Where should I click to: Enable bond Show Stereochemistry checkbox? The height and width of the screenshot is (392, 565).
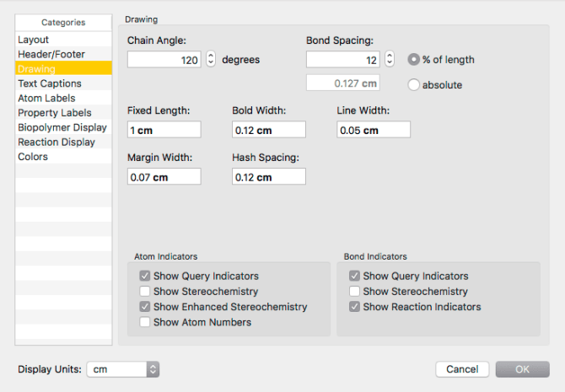click(355, 292)
